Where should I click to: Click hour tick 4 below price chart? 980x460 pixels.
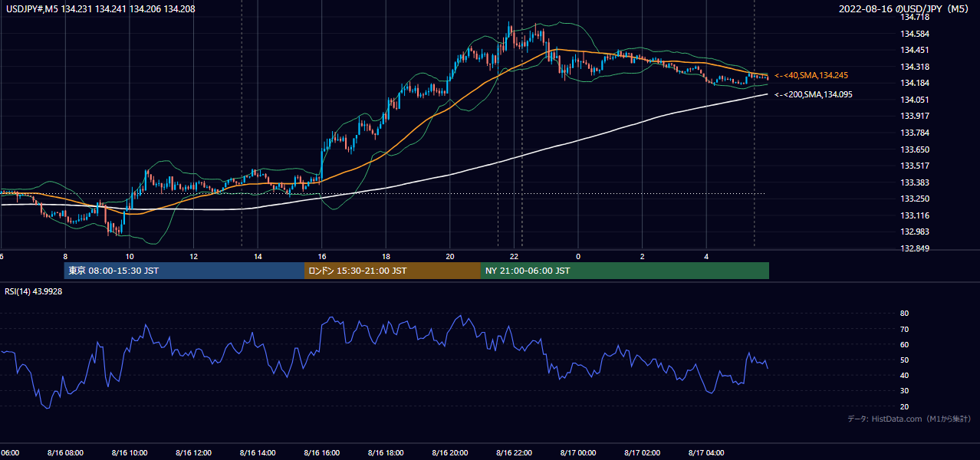pos(707,256)
